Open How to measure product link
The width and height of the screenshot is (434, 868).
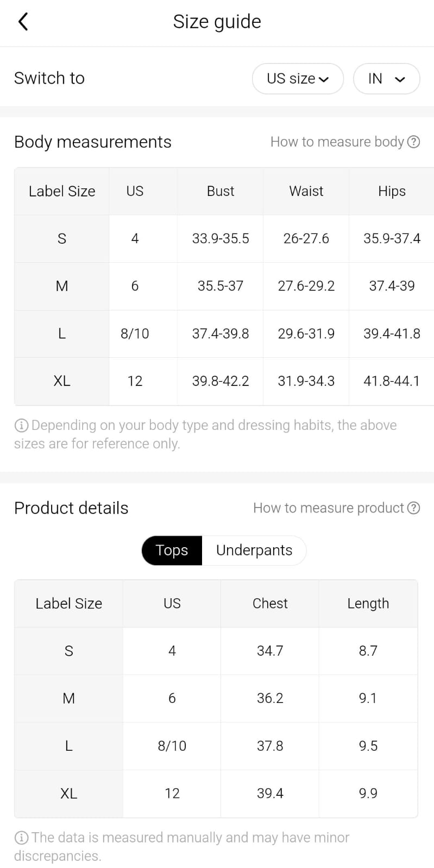(328, 508)
